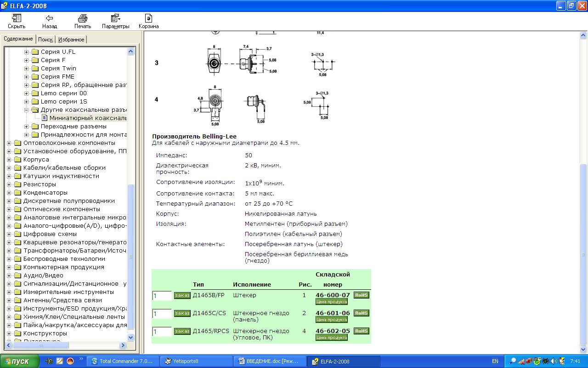The image size is (588, 368).
Task: Collapse the Другие коаксиальные разъемы node
Action: click(26, 110)
